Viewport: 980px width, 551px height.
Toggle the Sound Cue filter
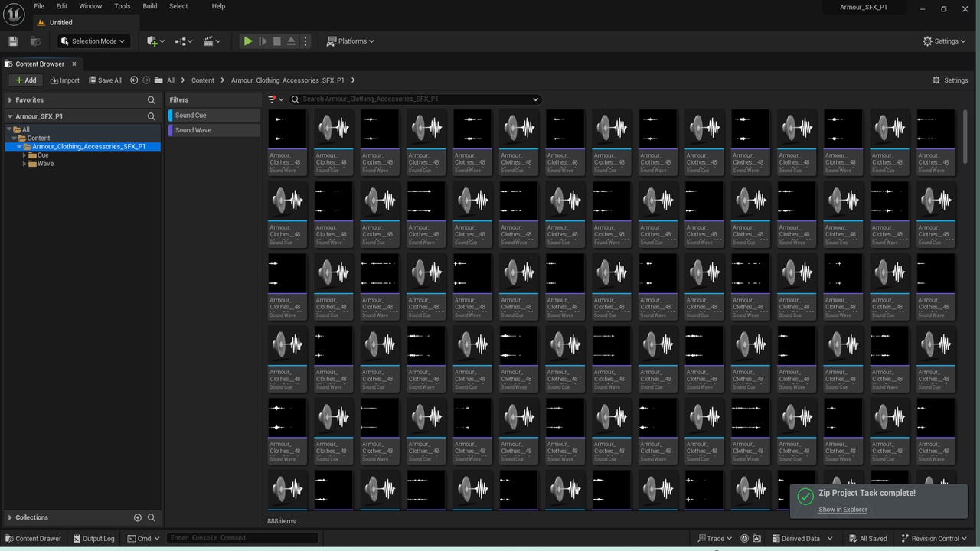click(214, 116)
